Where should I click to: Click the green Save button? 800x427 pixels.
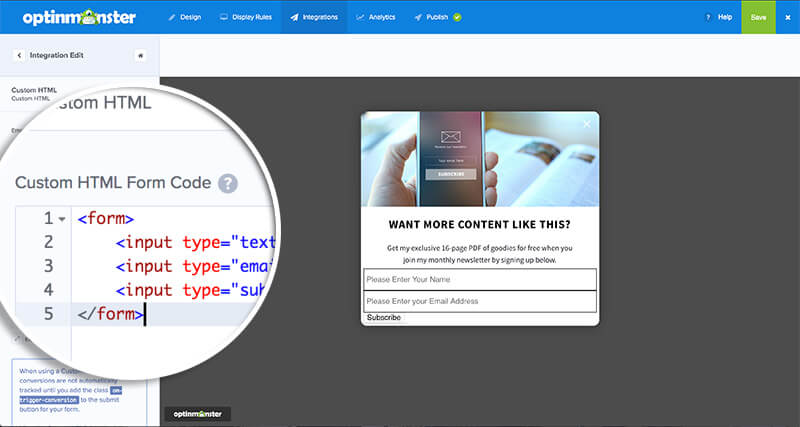pyautogui.click(x=758, y=17)
